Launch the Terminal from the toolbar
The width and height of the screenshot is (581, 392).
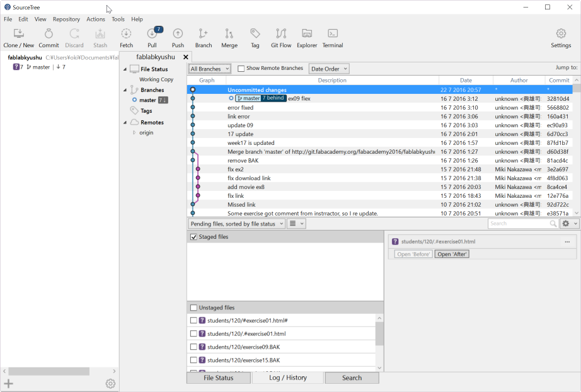(333, 33)
